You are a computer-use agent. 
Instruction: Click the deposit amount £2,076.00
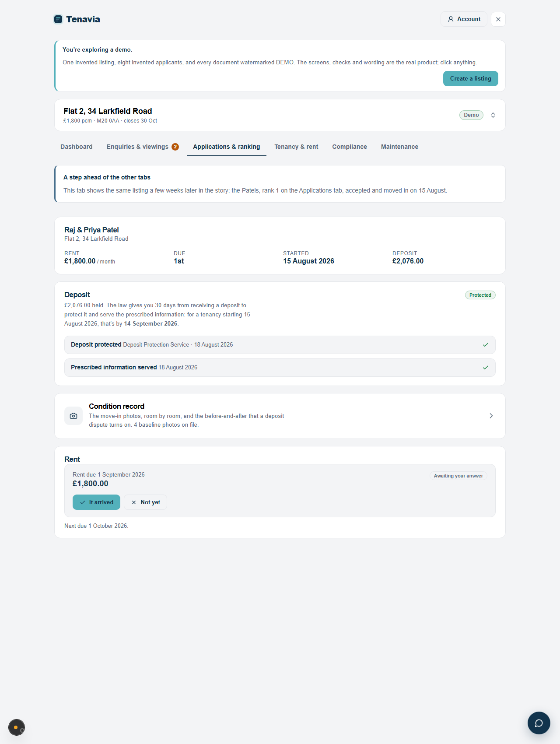coord(408,261)
